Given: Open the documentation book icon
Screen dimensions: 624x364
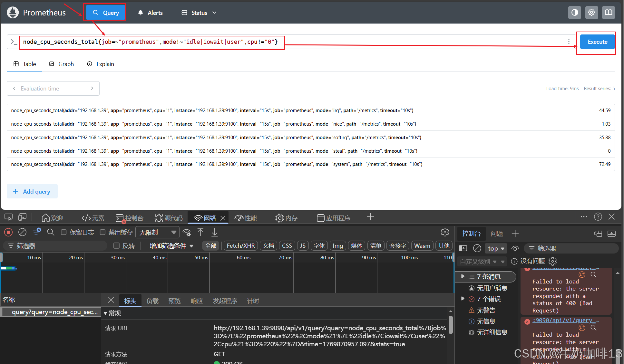Looking at the screenshot, I should 608,13.
